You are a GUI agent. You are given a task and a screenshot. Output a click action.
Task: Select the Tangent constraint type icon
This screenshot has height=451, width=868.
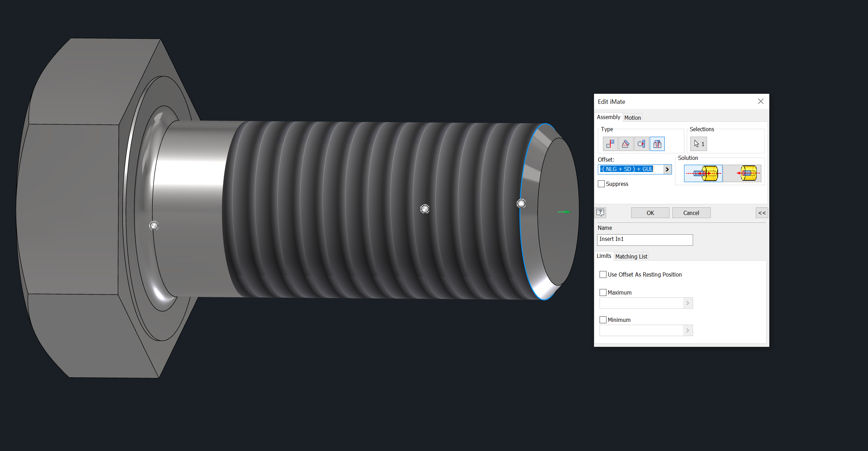click(641, 144)
